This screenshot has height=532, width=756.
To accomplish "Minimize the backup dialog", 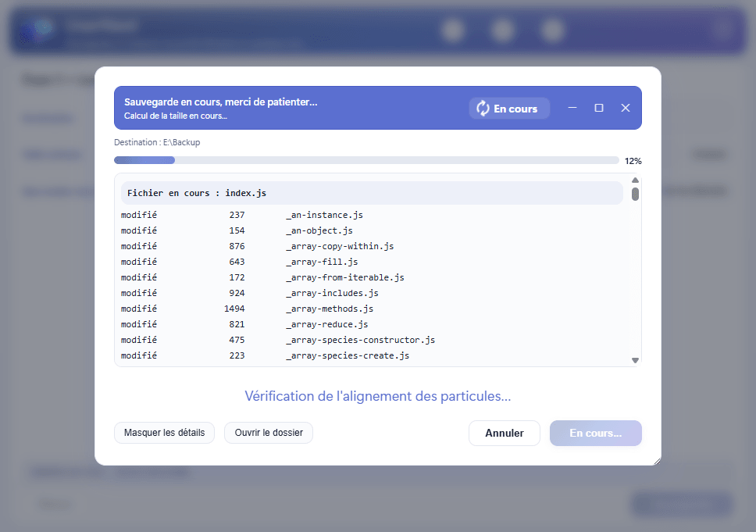I will coord(572,108).
